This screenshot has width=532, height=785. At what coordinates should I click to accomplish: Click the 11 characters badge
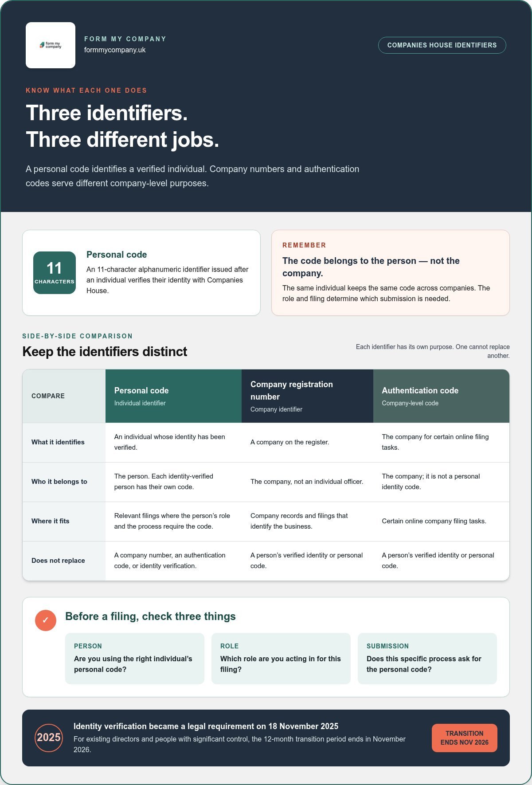(55, 273)
